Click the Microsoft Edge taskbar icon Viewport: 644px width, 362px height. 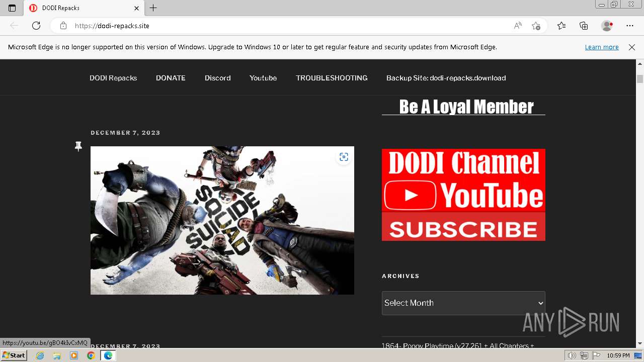(108, 355)
